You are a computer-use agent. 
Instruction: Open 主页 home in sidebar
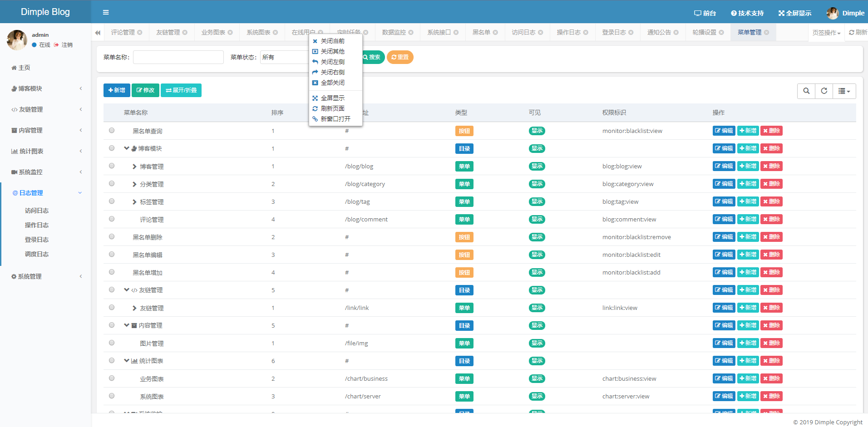pos(21,68)
